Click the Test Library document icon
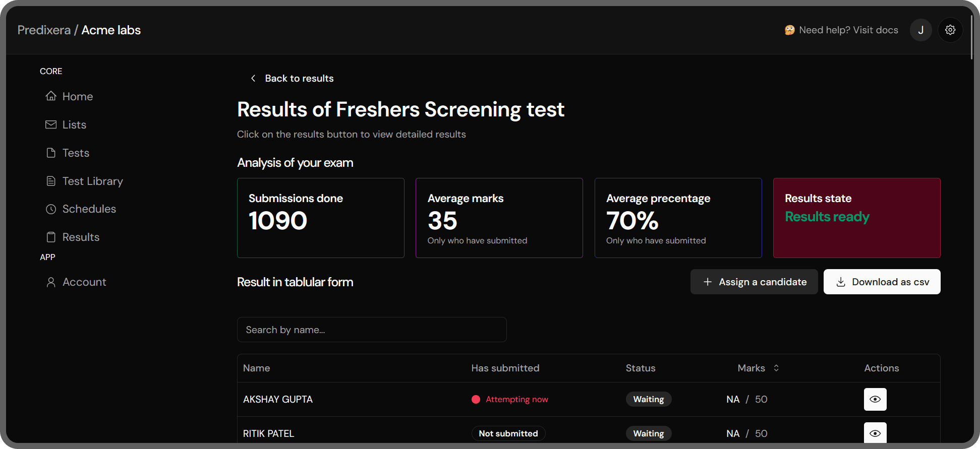The height and width of the screenshot is (449, 980). pos(51,181)
